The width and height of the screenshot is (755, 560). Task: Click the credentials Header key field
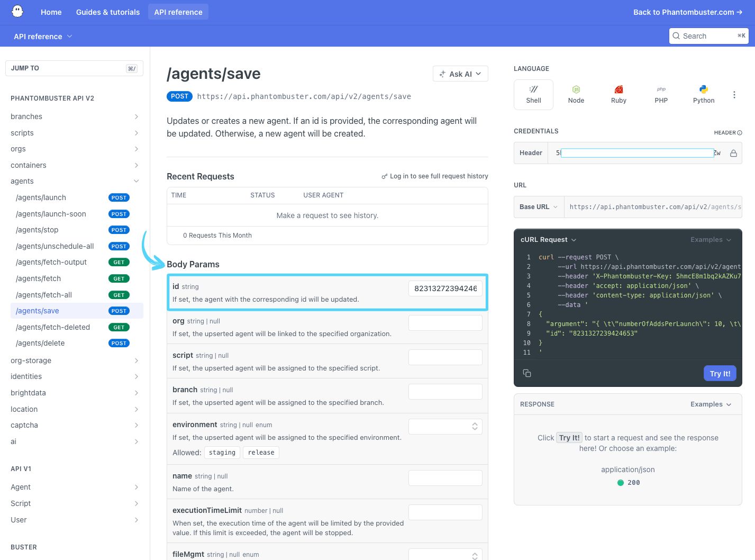click(638, 153)
